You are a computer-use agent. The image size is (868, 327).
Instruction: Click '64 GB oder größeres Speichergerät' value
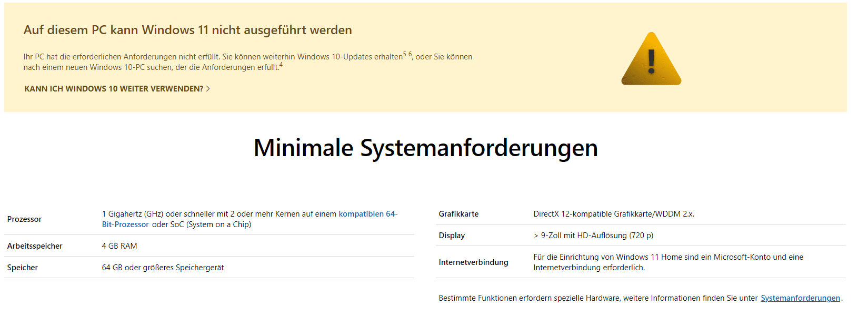[x=163, y=268]
